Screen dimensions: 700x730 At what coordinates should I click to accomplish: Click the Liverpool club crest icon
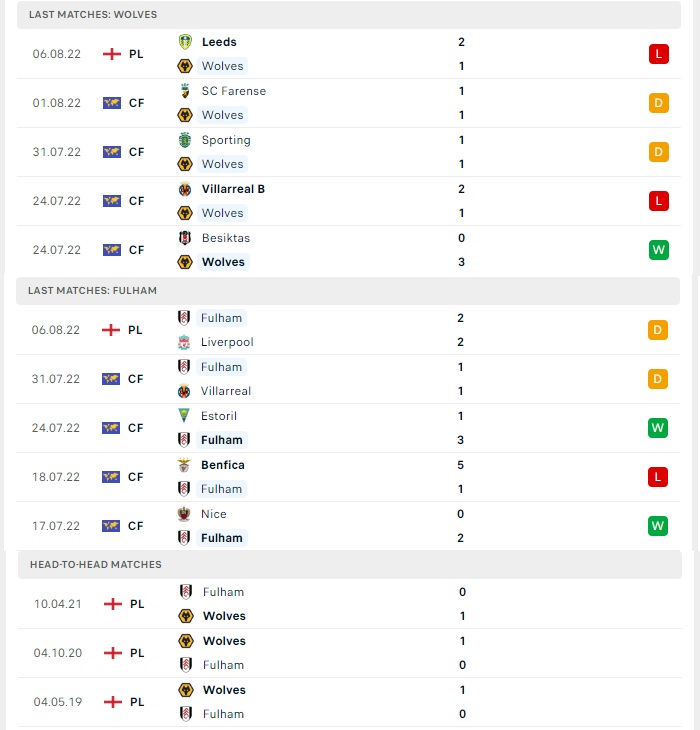coord(184,342)
